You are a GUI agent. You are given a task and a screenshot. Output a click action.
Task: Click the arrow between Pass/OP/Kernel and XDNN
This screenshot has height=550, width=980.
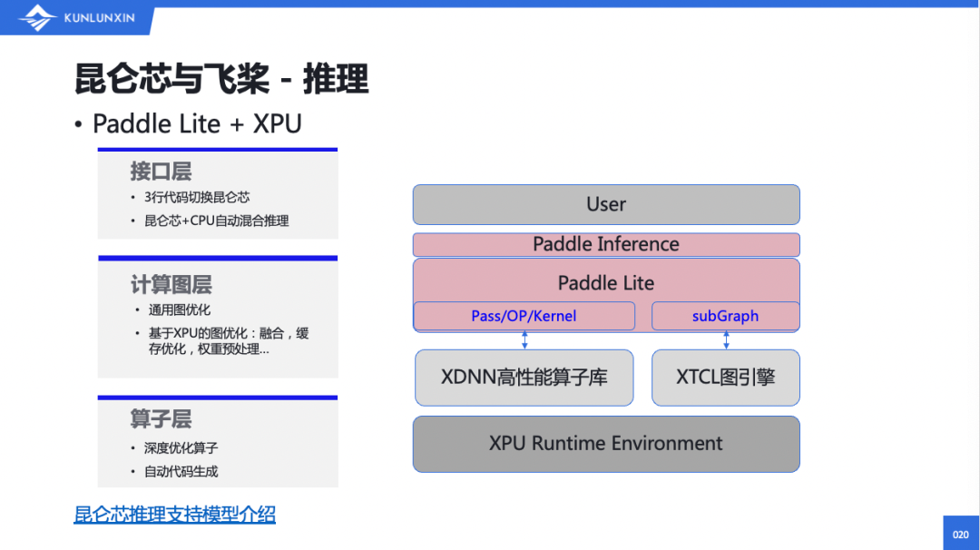[x=524, y=340]
